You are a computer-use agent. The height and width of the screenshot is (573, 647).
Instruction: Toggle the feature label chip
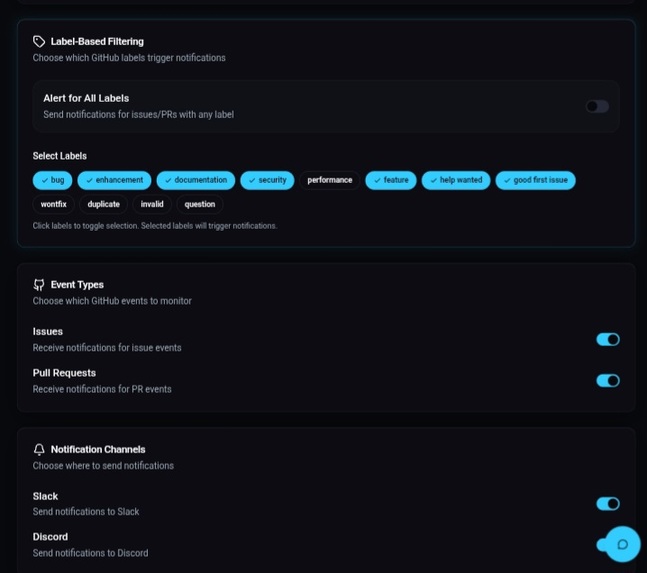pyautogui.click(x=391, y=180)
